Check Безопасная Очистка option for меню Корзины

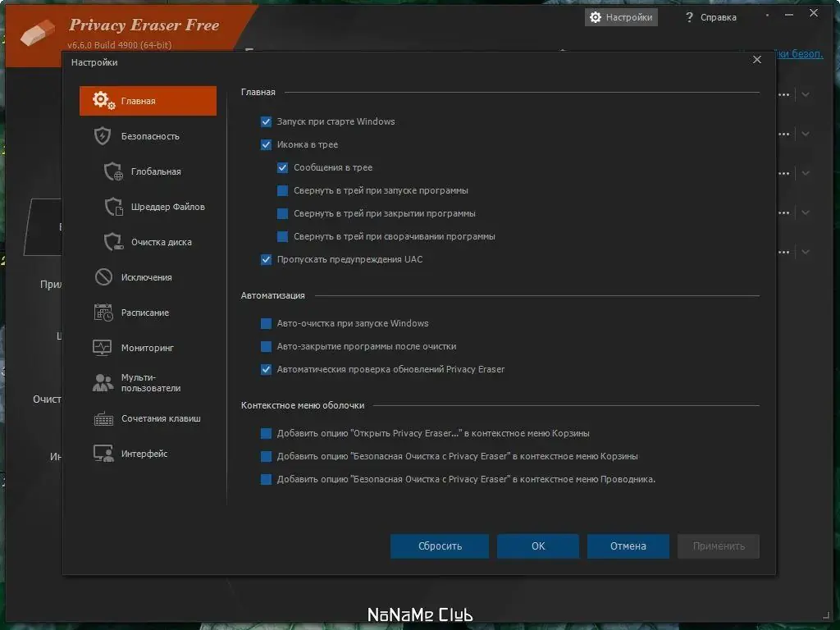point(267,456)
